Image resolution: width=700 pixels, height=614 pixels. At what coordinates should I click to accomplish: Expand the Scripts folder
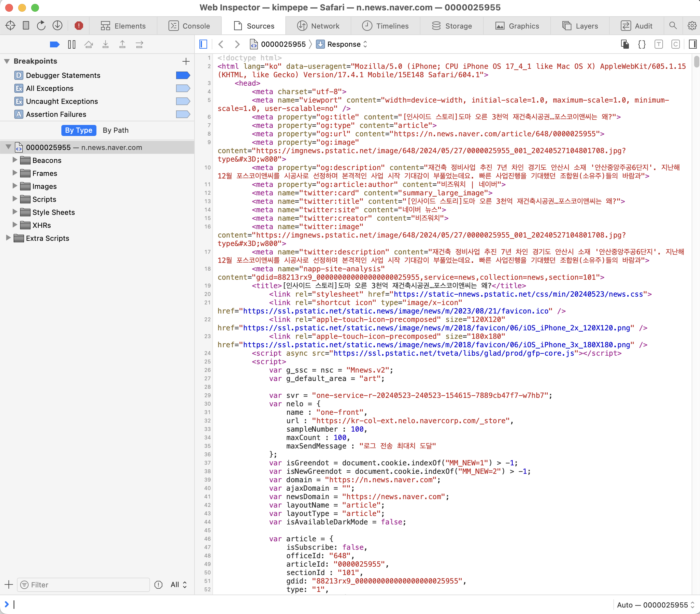click(x=15, y=199)
